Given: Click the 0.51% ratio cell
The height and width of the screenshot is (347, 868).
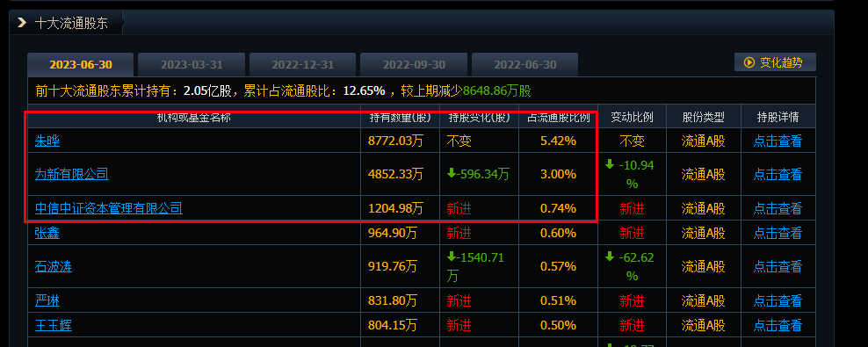Looking at the screenshot, I should point(558,300).
